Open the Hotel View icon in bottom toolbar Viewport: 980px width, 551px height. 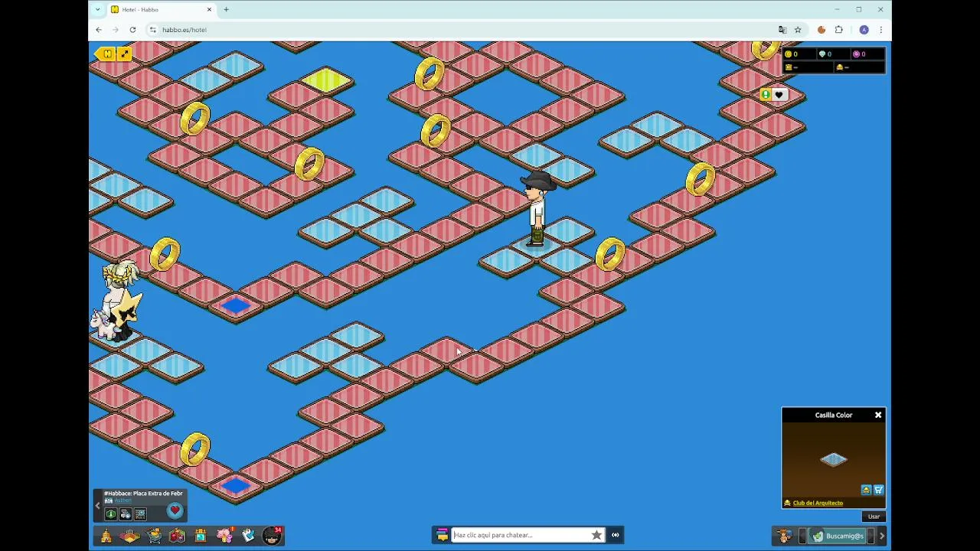[x=106, y=536]
